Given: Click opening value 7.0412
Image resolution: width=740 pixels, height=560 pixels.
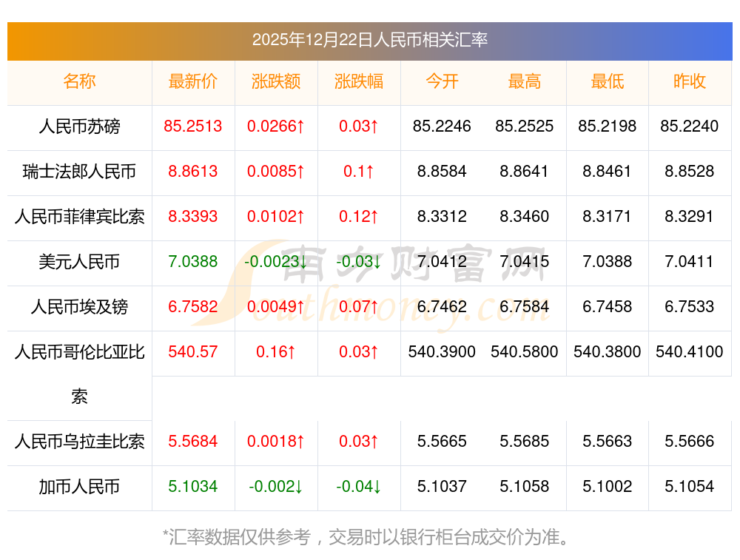Looking at the screenshot, I should click(x=442, y=261).
